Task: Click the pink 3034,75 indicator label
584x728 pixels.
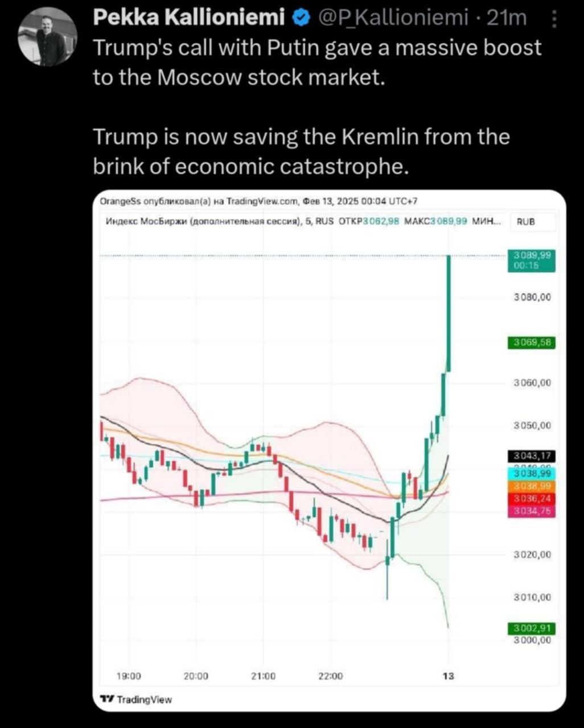Action: point(531,511)
